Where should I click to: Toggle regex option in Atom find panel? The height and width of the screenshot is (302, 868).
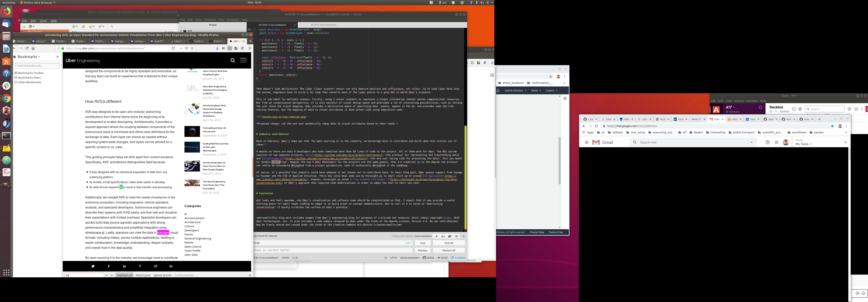436,236
